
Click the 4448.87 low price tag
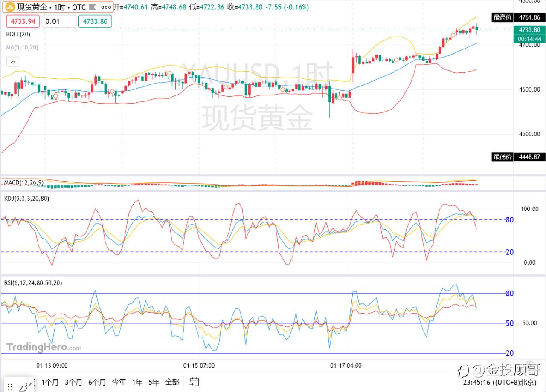pos(529,157)
